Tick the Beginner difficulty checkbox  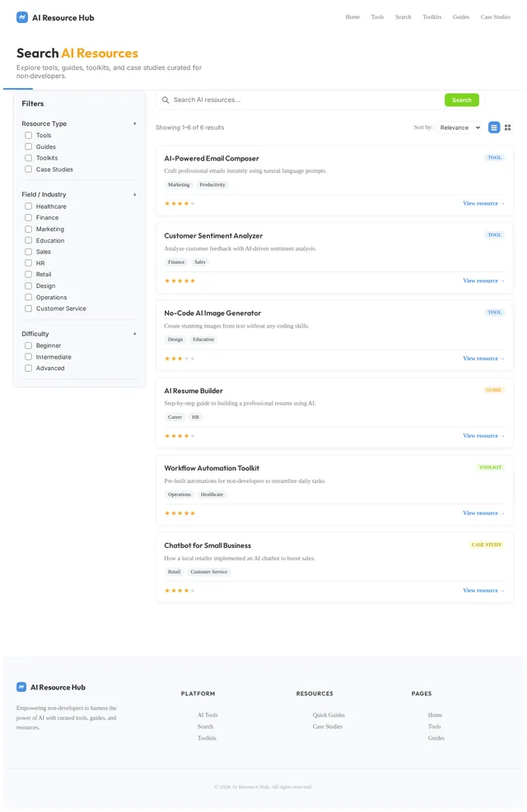pyautogui.click(x=29, y=346)
